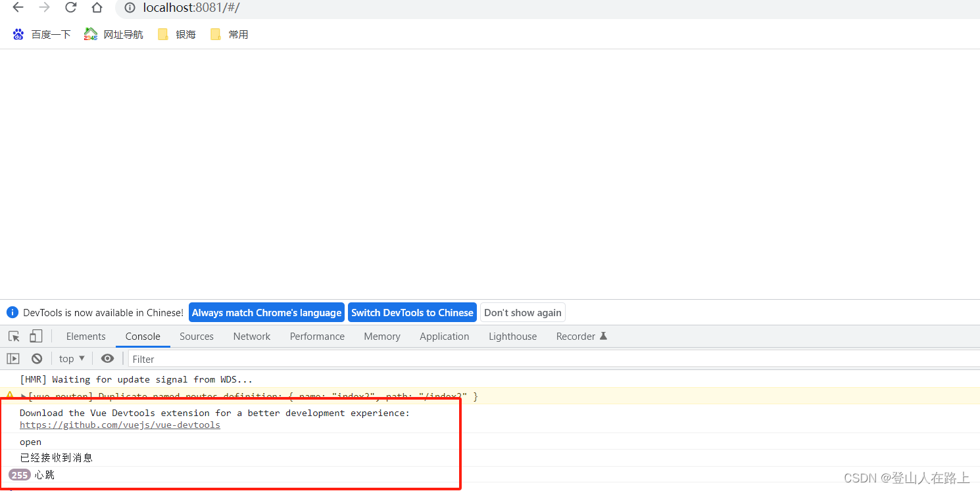Show the console sidebar icon
Image resolution: width=980 pixels, height=491 pixels.
[x=13, y=358]
